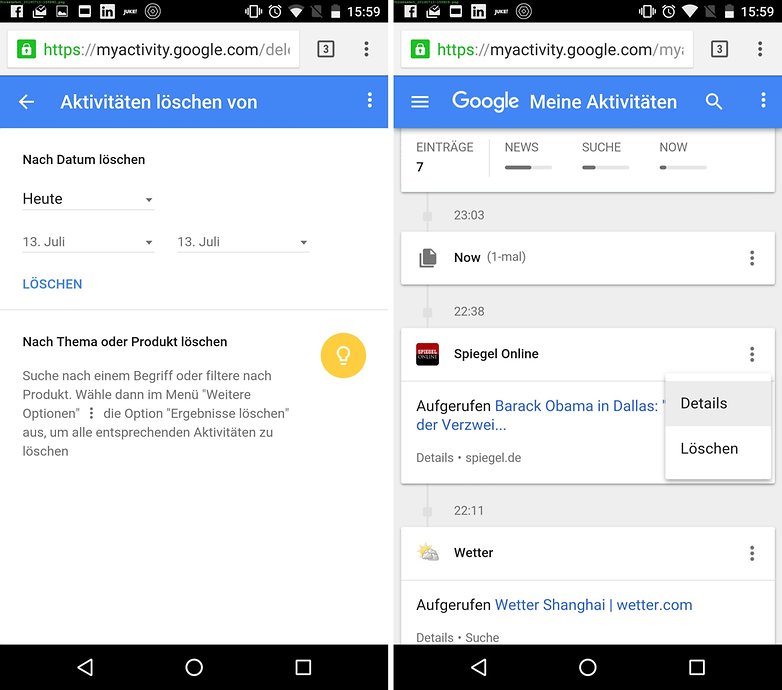The image size is (782, 690).
Task: Tap Details link under Spiegel entry
Action: pyautogui.click(x=434, y=458)
